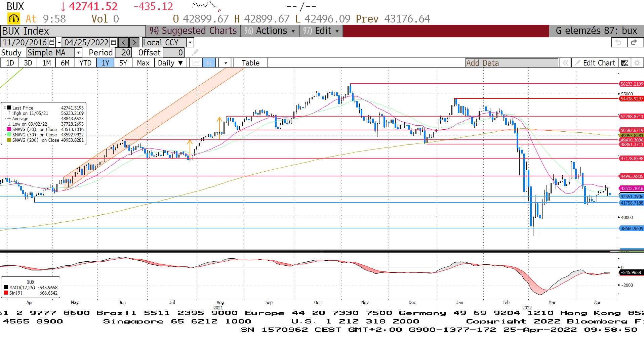
Task: Open the Daily periodicity dropdown
Action: pos(170,63)
